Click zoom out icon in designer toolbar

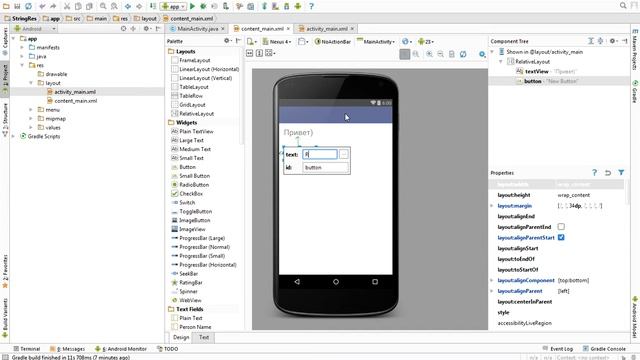pos(440,54)
